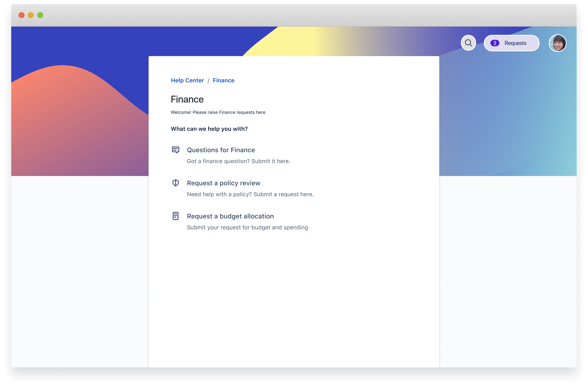This screenshot has width=588, height=386.
Task: Click the purple "2" badge on Requests
Action: pos(495,43)
